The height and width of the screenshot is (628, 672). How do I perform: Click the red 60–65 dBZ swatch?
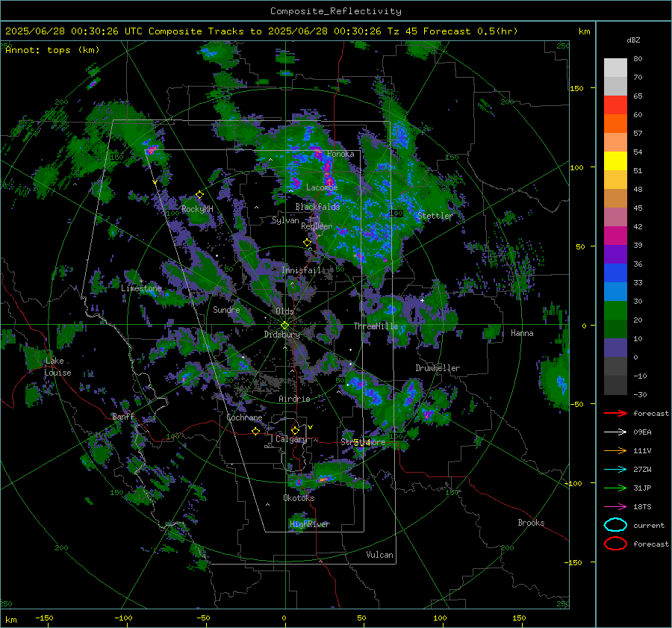click(615, 105)
